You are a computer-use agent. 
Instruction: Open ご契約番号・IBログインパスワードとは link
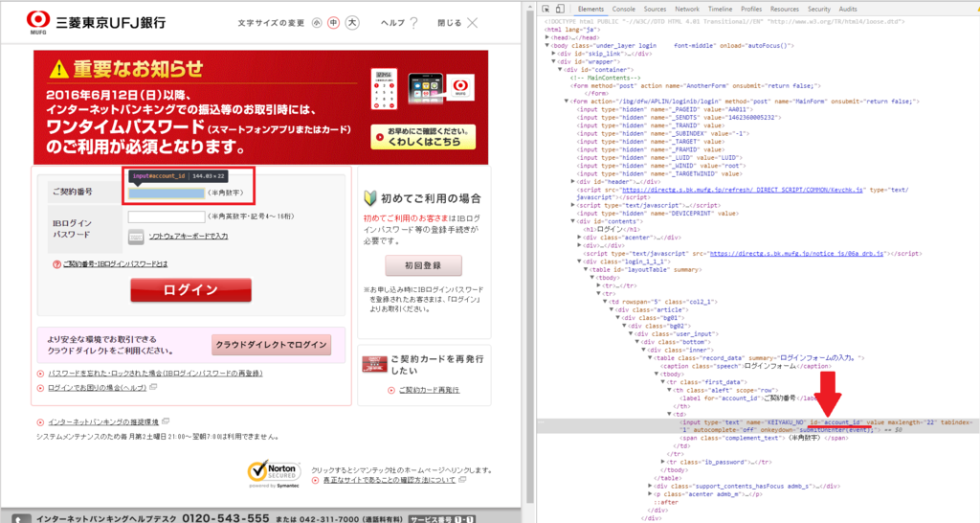point(116,264)
